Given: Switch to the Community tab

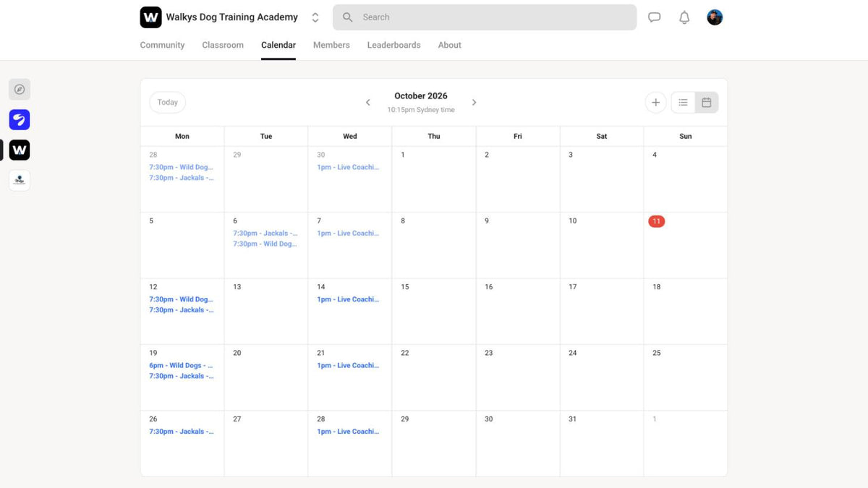Looking at the screenshot, I should click(x=162, y=45).
